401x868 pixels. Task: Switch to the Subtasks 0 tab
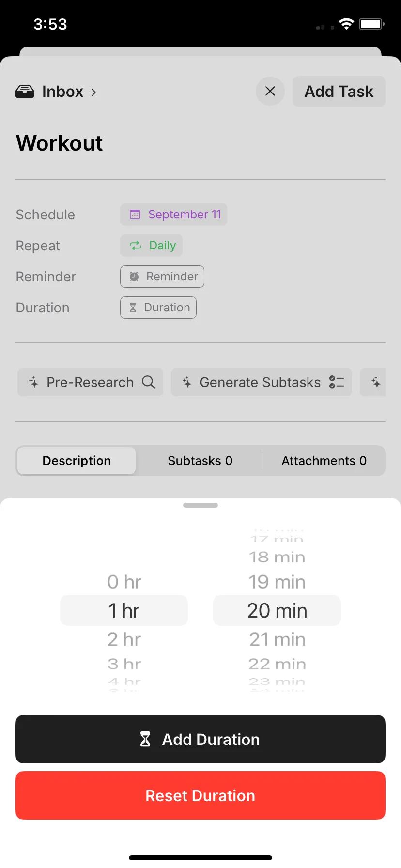(200, 461)
